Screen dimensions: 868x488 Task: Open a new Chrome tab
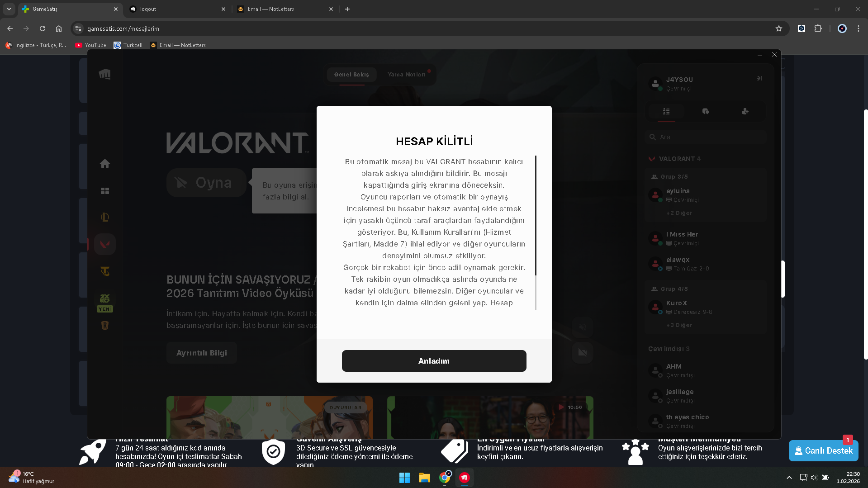click(x=347, y=9)
